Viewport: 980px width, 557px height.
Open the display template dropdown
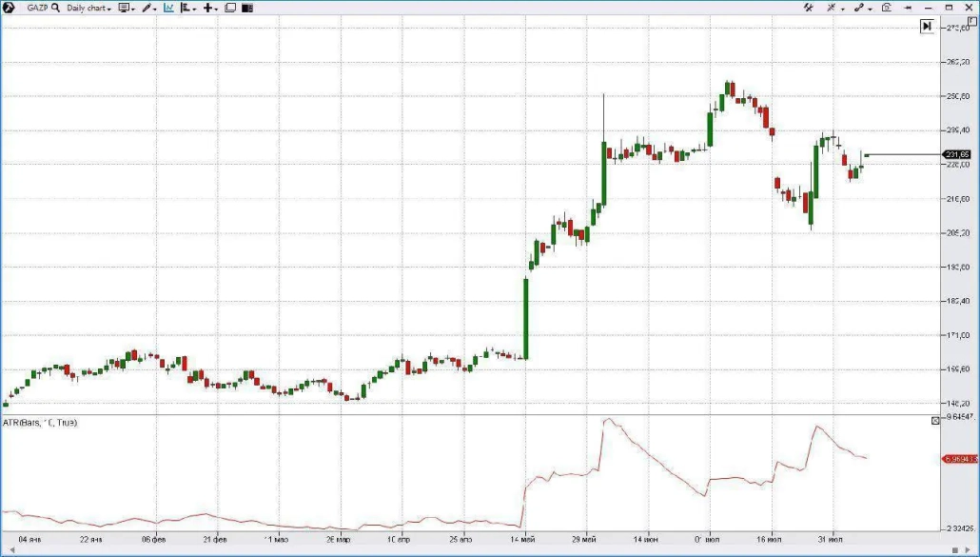point(127,8)
